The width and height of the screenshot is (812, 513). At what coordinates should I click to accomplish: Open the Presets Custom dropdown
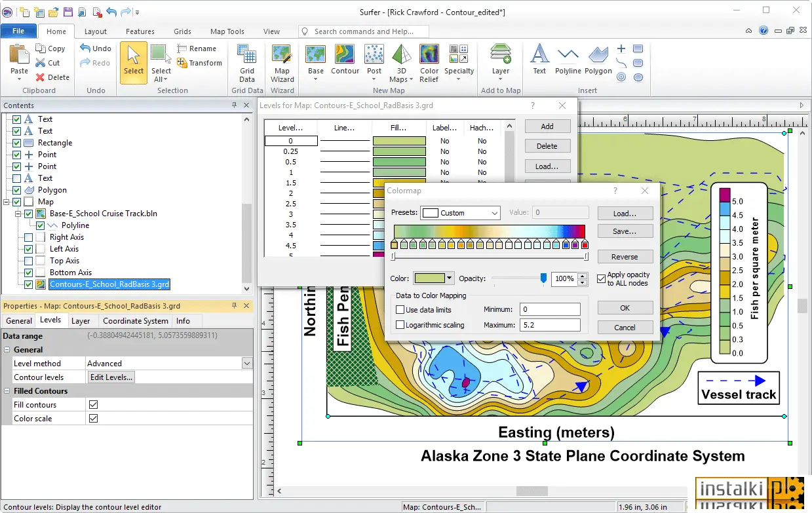pyautogui.click(x=460, y=213)
